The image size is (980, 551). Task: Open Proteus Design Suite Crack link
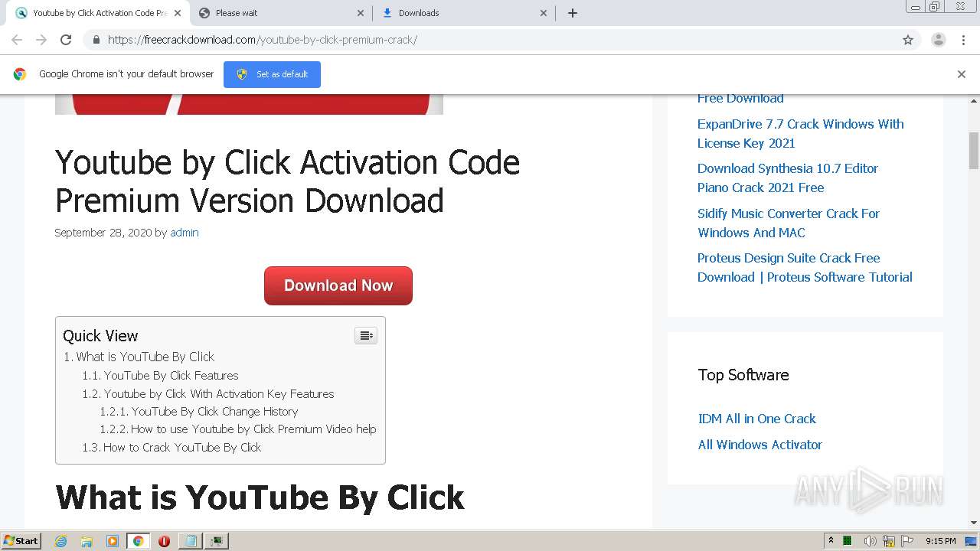[x=805, y=267]
